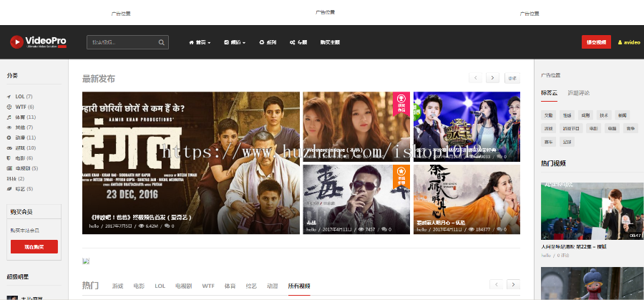Click the 电影 tag in tag cloud
The image size is (644, 300).
coord(593,128)
